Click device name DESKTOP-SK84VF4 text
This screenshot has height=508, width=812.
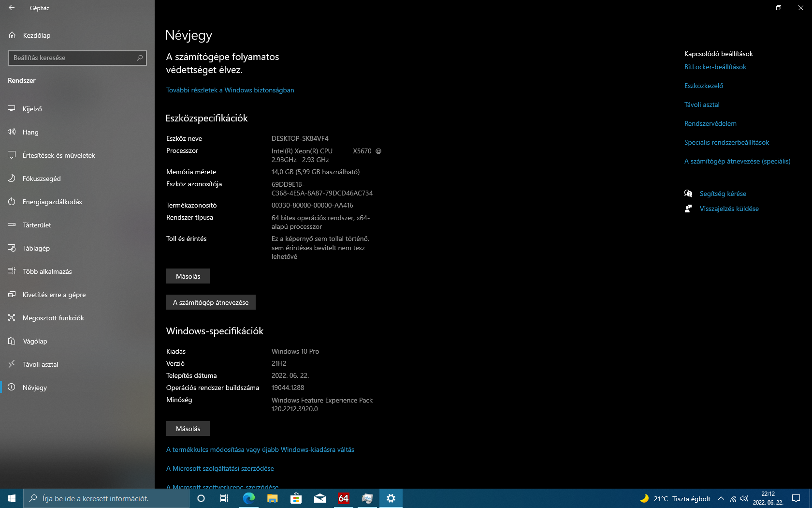[x=300, y=138]
